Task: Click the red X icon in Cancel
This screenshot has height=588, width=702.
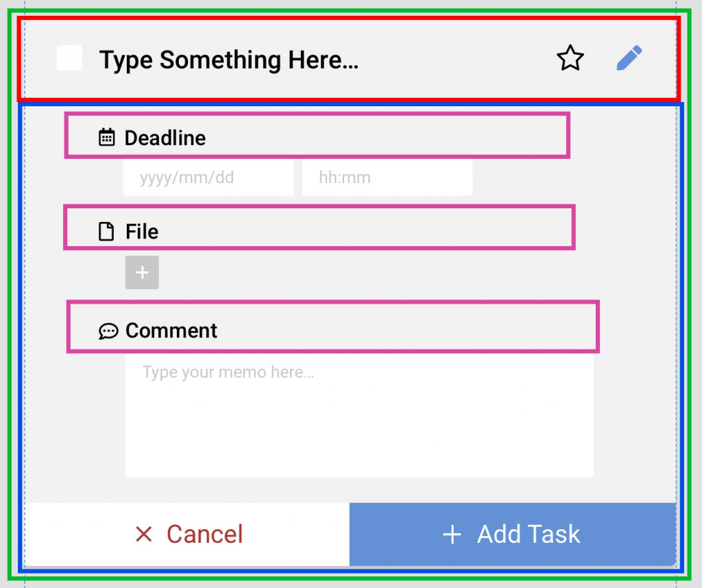Action: (x=144, y=534)
